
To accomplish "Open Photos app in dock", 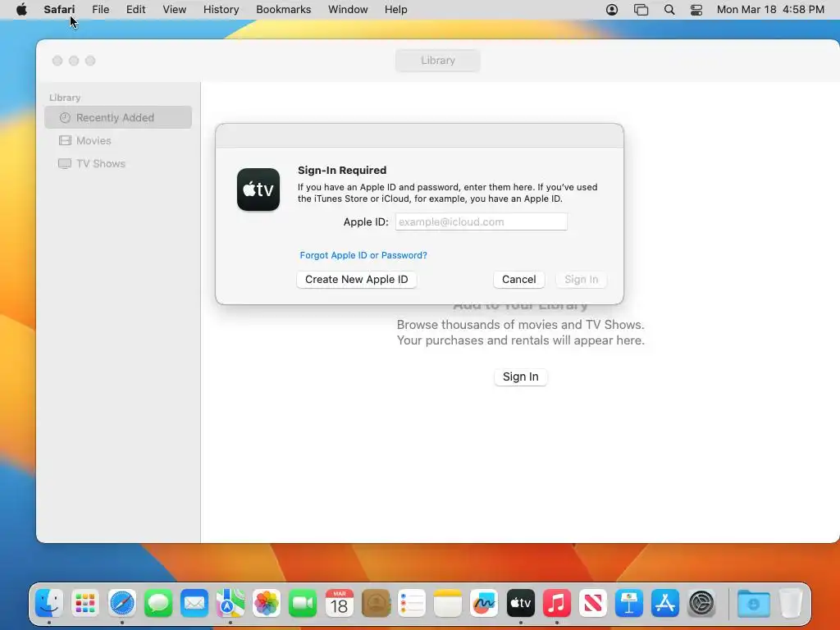I will [x=267, y=603].
